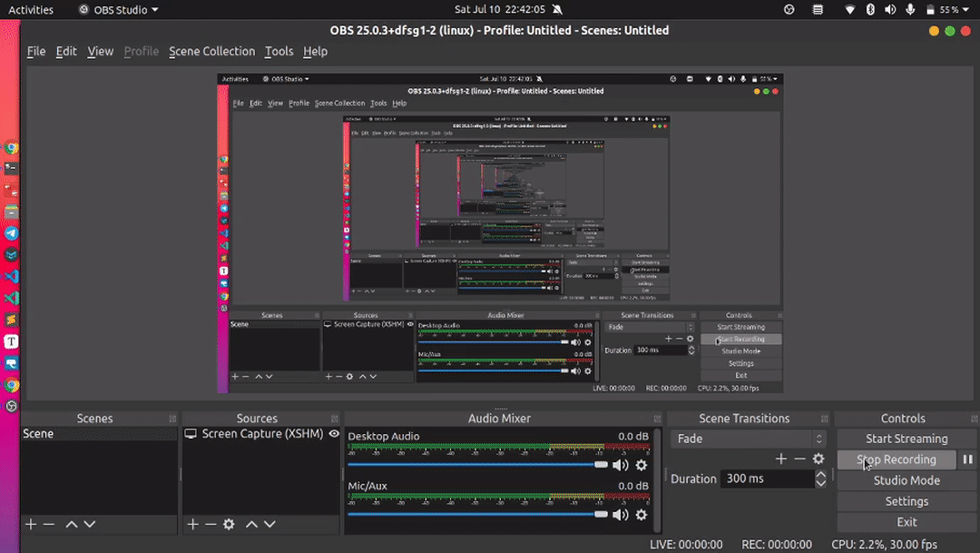Click the speaker volume icon in the top bar

tap(890, 9)
